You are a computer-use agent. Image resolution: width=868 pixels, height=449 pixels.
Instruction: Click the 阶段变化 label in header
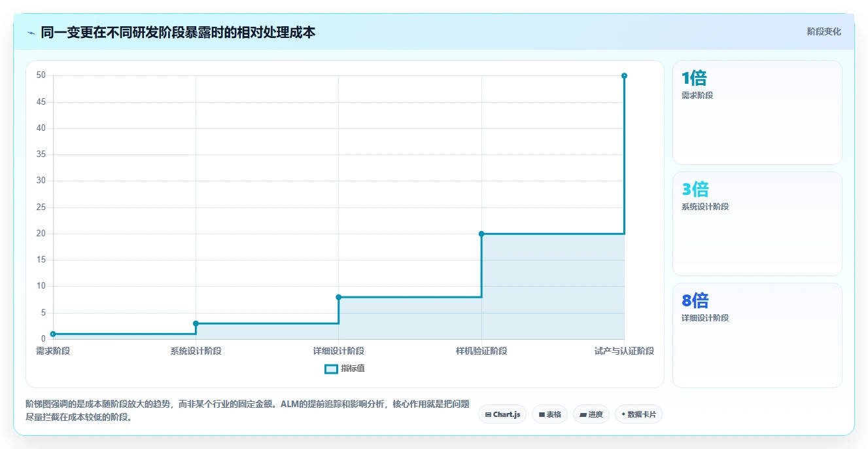coord(824,31)
